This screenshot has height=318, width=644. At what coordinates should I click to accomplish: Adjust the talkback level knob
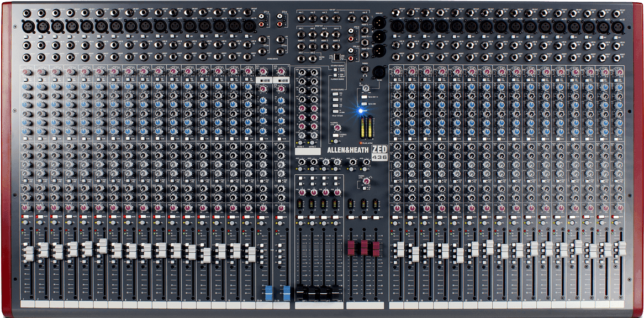tap(366, 88)
